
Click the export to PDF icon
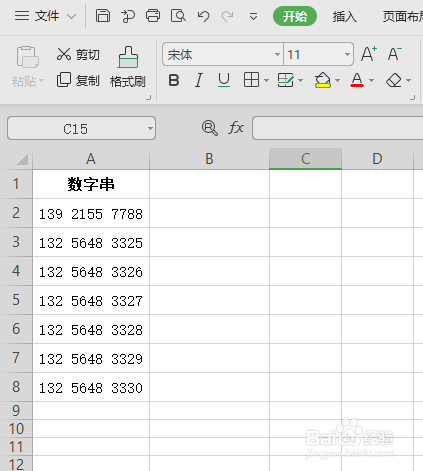[128, 16]
